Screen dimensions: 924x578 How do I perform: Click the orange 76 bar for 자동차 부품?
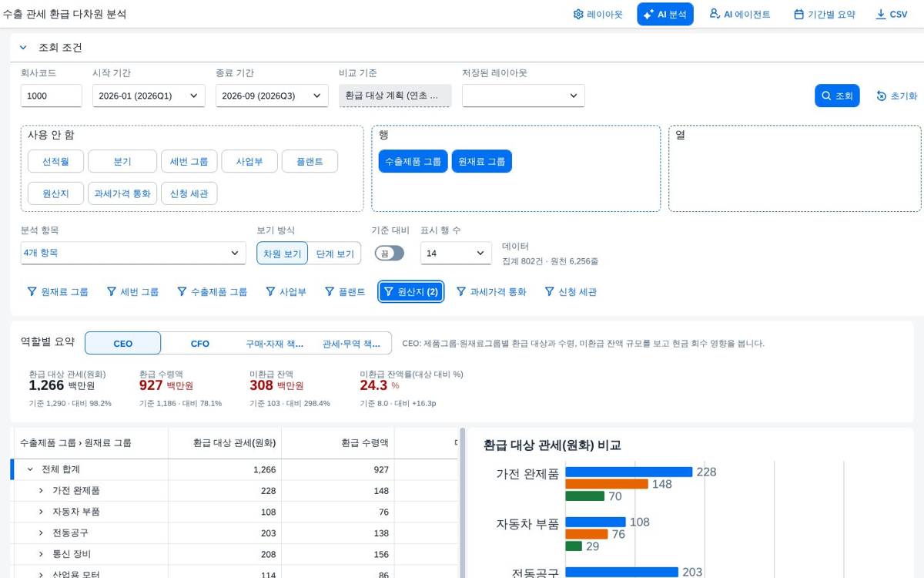click(587, 534)
